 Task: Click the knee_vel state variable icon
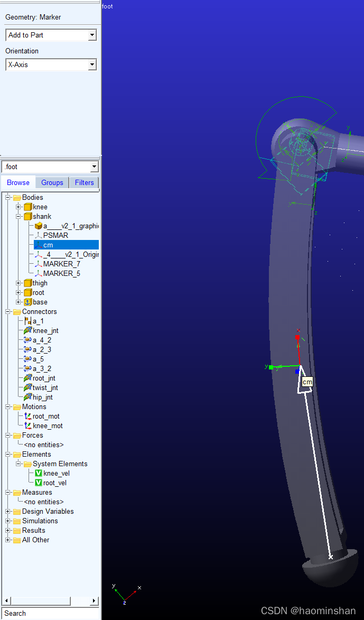tap(39, 473)
